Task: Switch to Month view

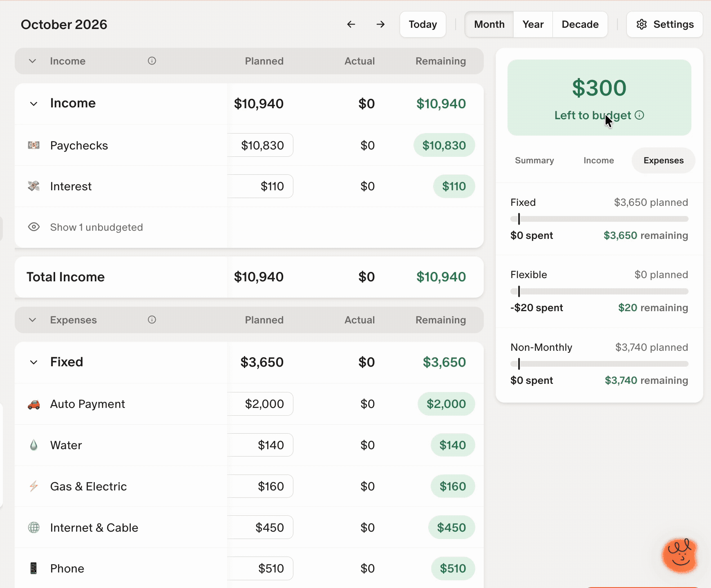Action: [x=489, y=24]
